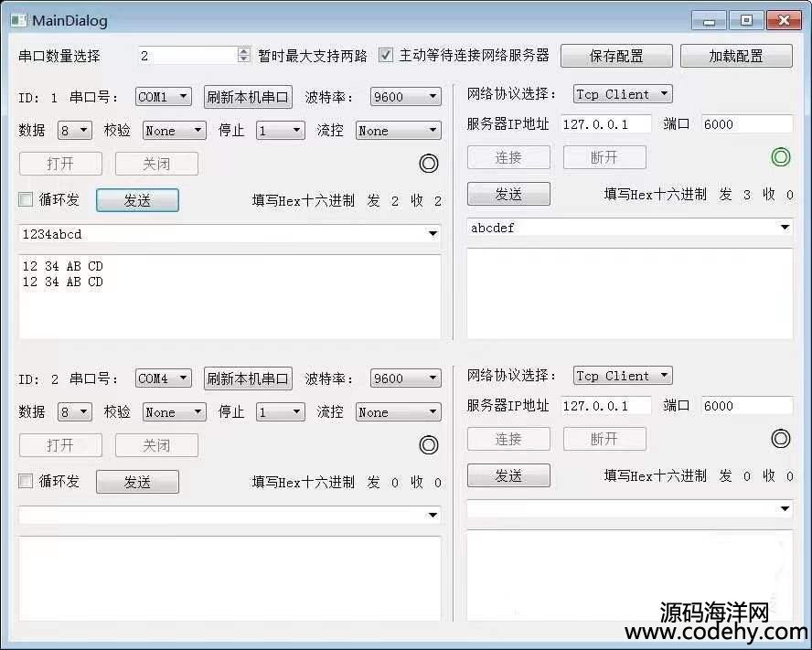Viewport: 812px width, 650px height.
Task: Expand ID 2 network send data dropdown
Action: click(x=785, y=508)
